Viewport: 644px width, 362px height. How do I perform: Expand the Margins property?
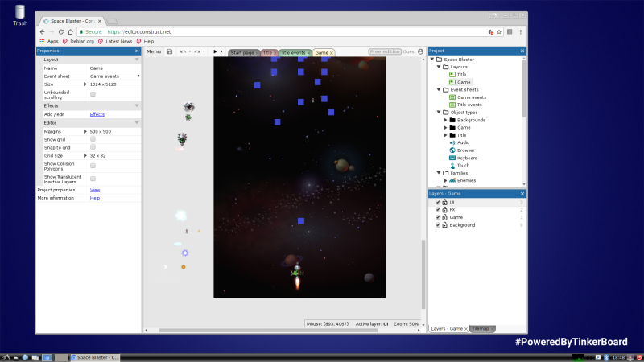click(85, 131)
